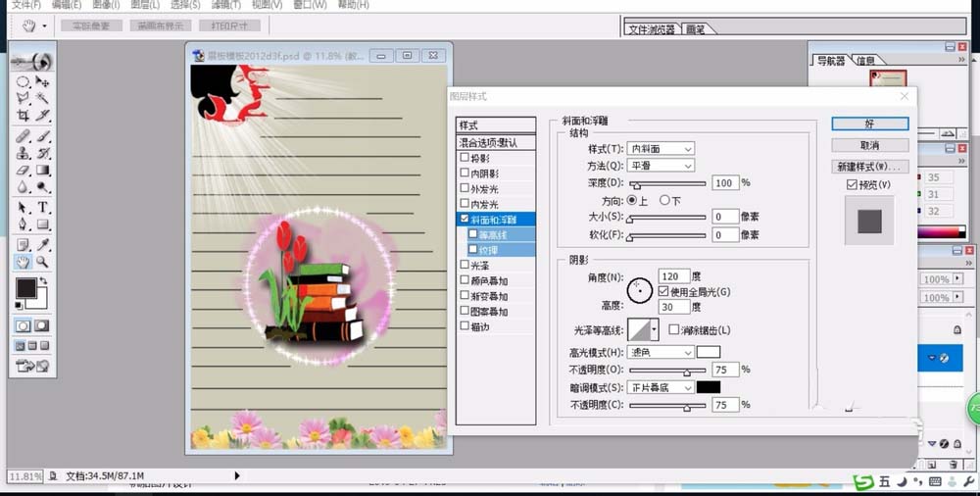
Task: Click the 角度 angle value field
Action: tap(674, 277)
